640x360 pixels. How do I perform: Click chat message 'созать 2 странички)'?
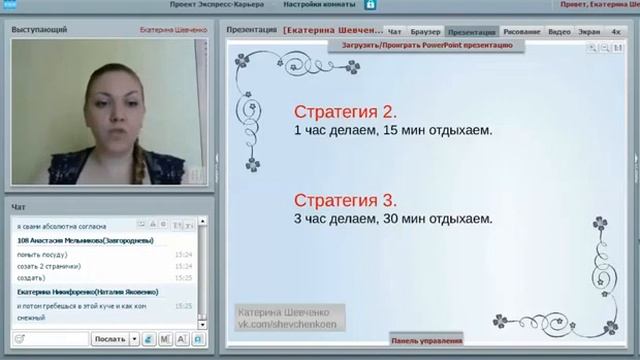(49, 266)
